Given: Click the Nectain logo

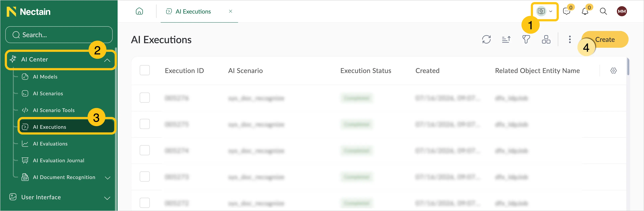Looking at the screenshot, I should click(28, 12).
